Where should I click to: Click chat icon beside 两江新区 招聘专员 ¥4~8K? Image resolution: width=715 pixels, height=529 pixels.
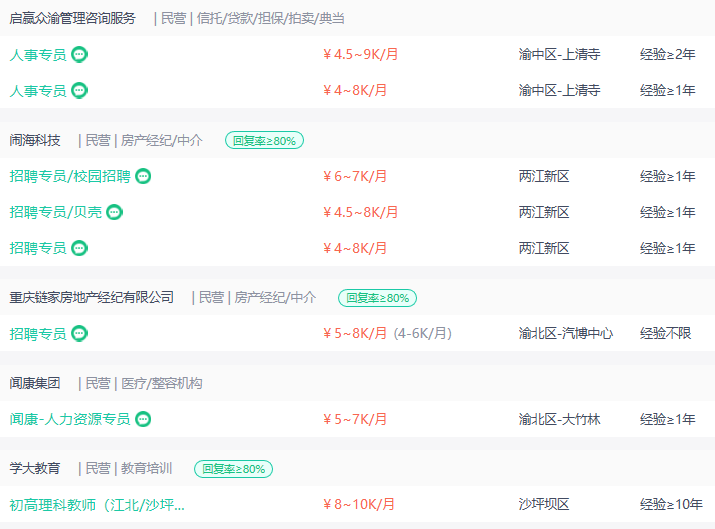tap(79, 249)
